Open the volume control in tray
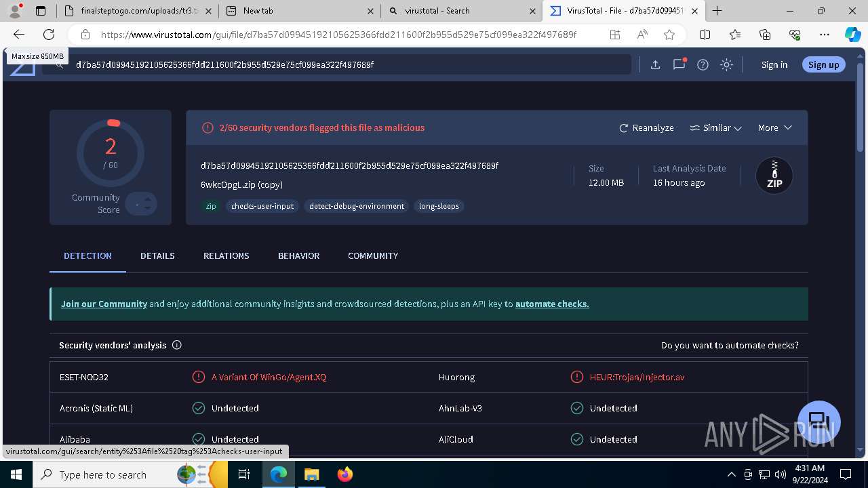Screen dimensions: 868x488 coord(780,474)
